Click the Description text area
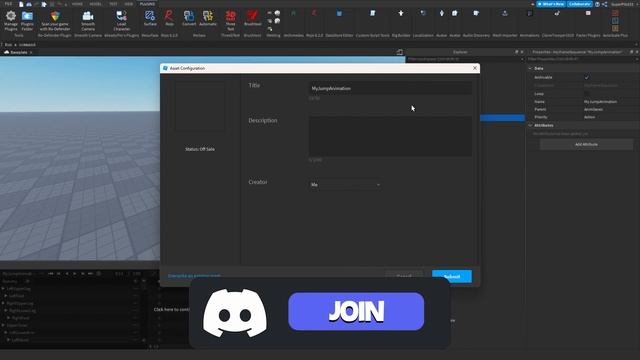This screenshot has width=640, height=360. (x=390, y=136)
